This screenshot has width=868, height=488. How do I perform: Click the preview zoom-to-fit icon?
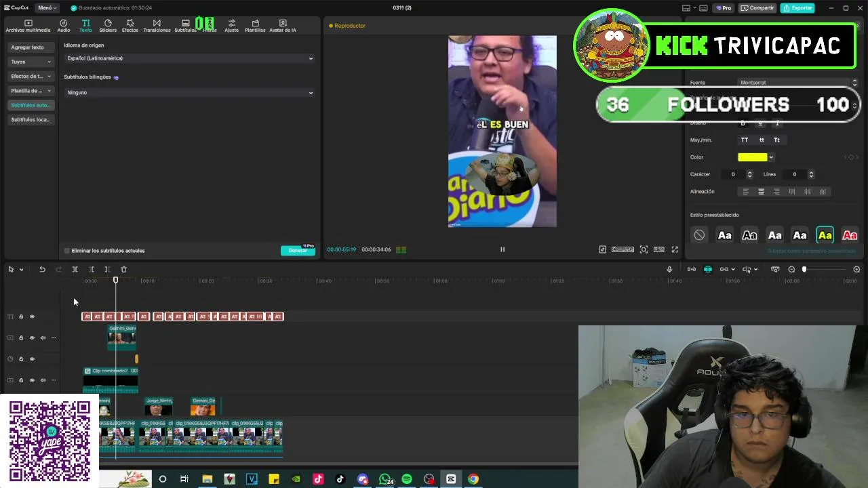tap(644, 249)
